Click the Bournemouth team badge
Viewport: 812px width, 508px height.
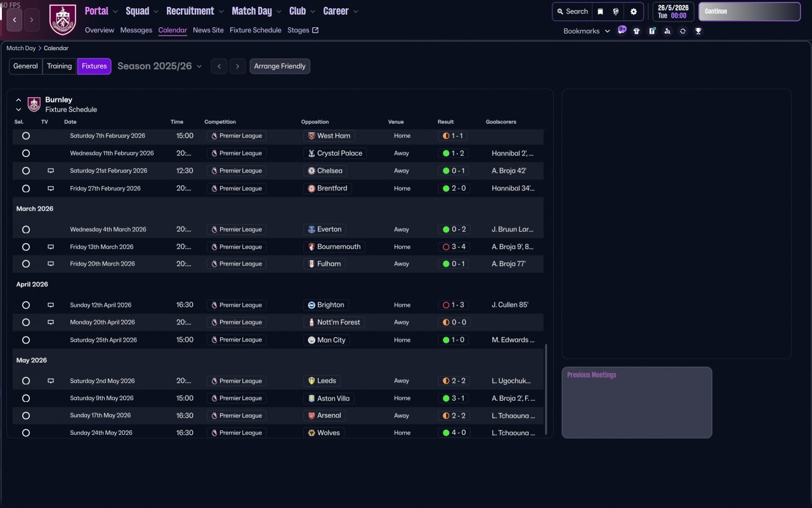click(x=311, y=247)
